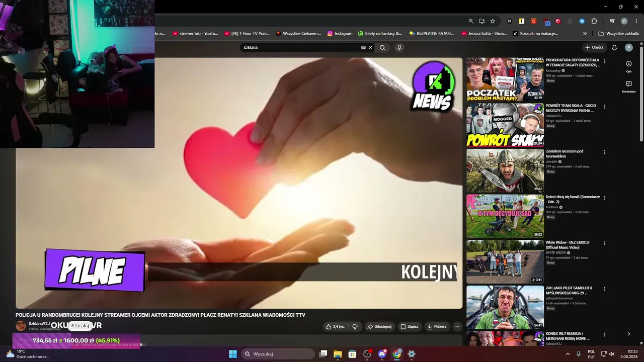Open the orange search extension icon
Viewport: 644px width, 362px height.
point(533,21)
